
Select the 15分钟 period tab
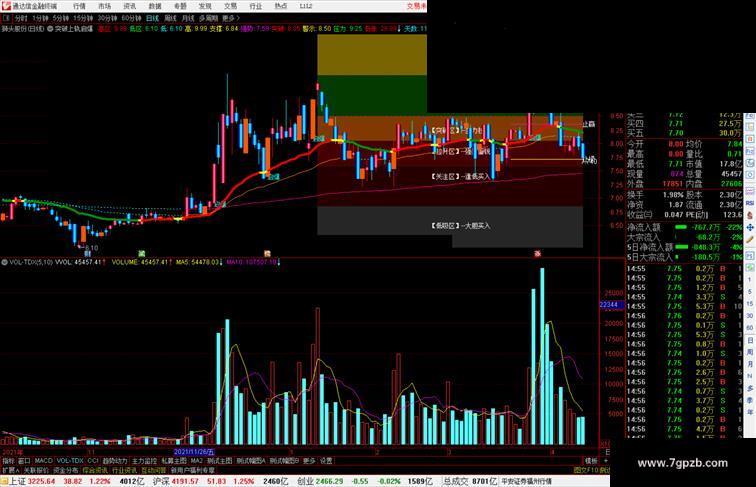pyautogui.click(x=82, y=18)
